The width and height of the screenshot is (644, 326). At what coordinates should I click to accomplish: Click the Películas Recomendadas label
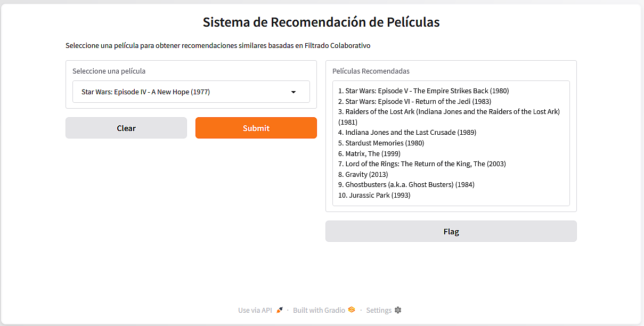(371, 71)
